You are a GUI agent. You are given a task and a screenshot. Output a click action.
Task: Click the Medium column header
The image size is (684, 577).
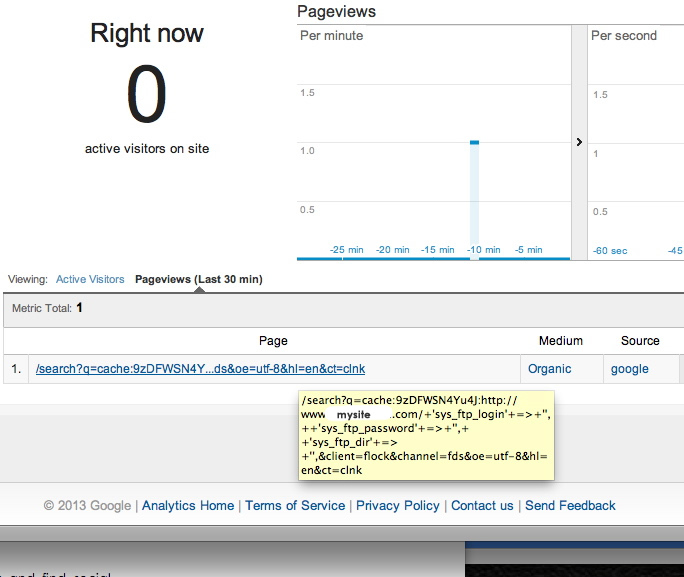pos(560,341)
